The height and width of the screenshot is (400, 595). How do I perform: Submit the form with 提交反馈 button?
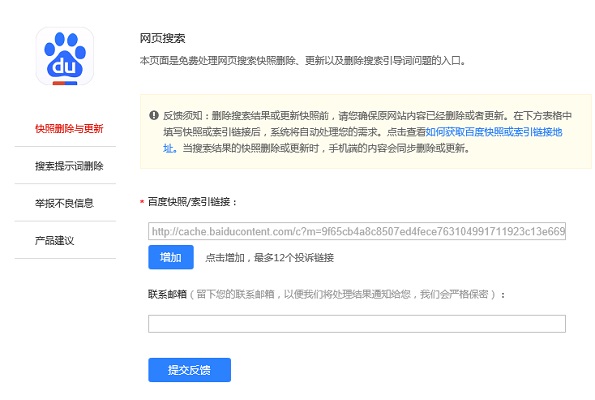pyautogui.click(x=189, y=370)
